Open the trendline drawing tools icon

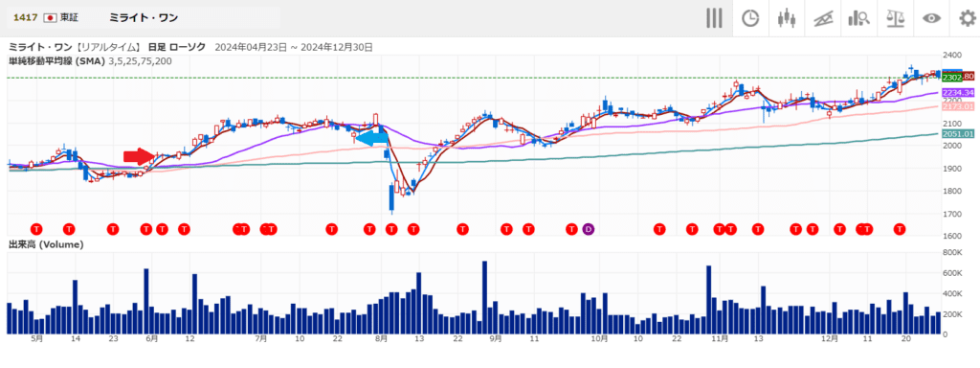tap(823, 18)
